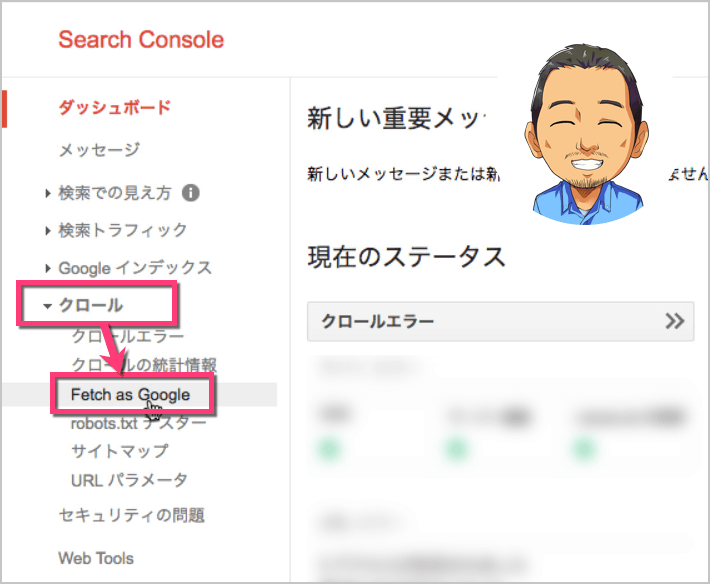
Task: Open サイトマップ submenu item
Action: pos(120,451)
